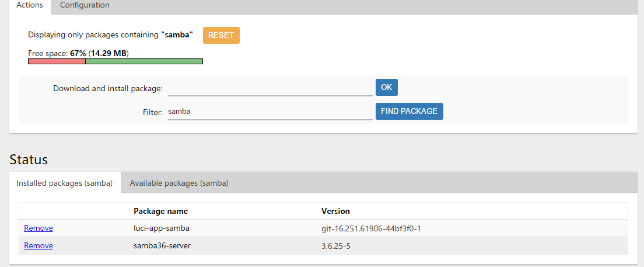Click the orange RESET button
Screen dimensions: 644x267
point(221,36)
